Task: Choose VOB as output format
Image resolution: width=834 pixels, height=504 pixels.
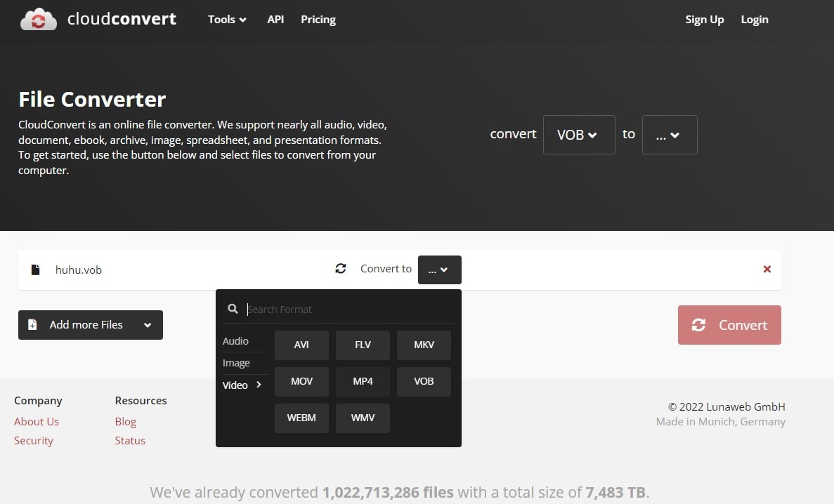Action: tap(424, 382)
